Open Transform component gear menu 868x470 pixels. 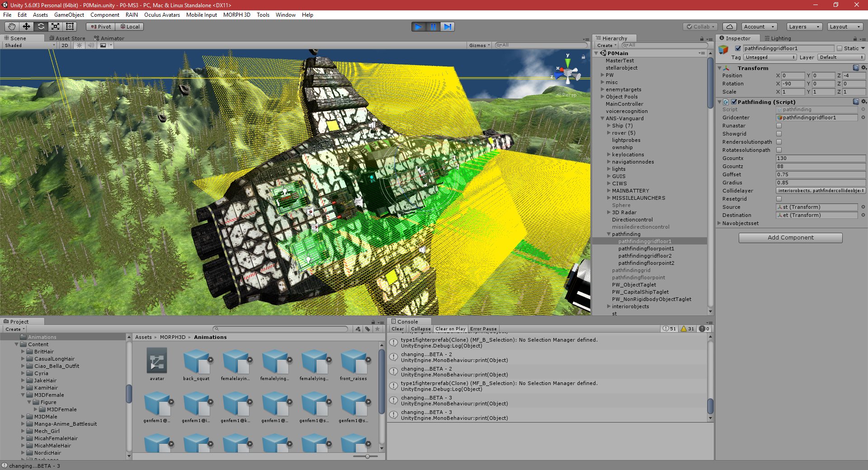(x=863, y=68)
